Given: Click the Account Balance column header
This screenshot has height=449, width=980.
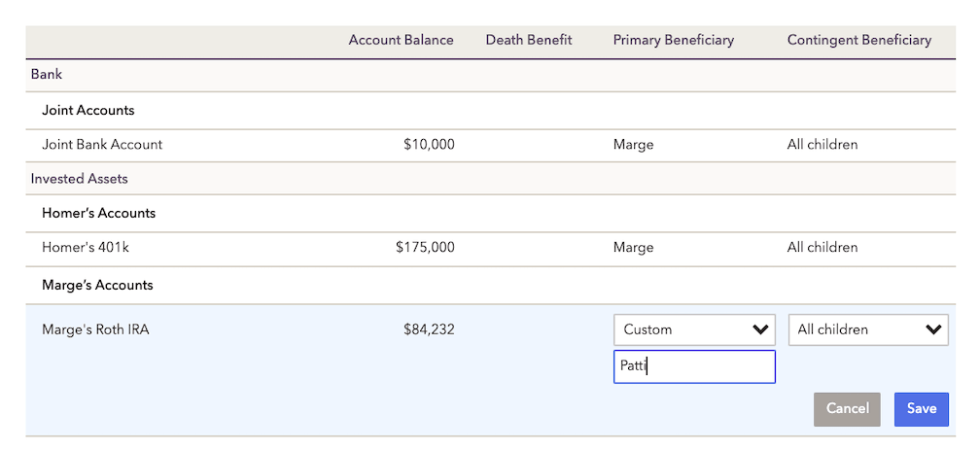Looking at the screenshot, I should tap(402, 40).
